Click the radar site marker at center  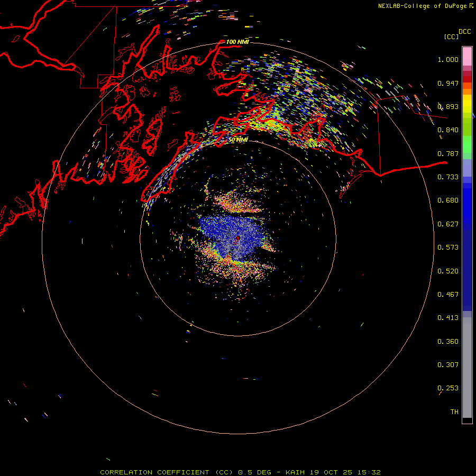click(238, 239)
